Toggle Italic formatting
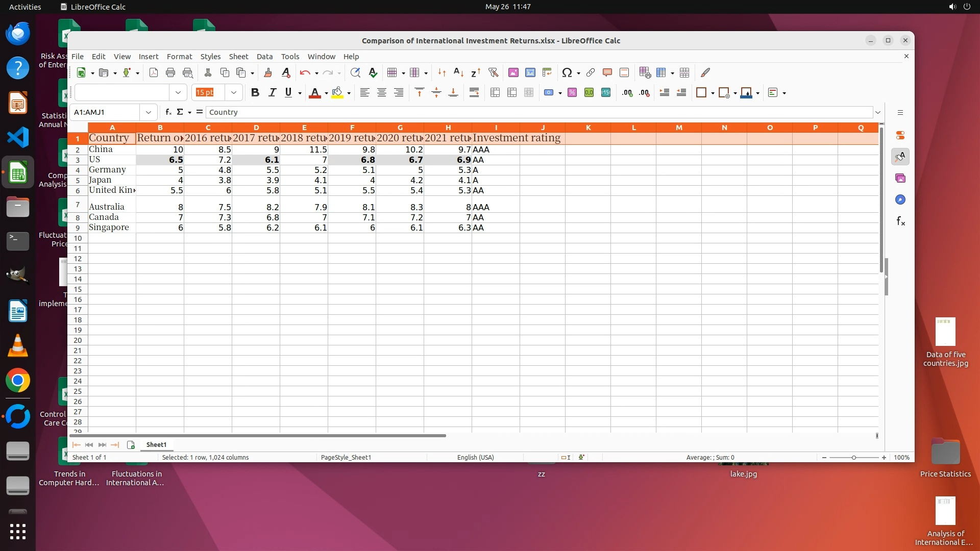Image resolution: width=980 pixels, height=551 pixels. click(272, 93)
